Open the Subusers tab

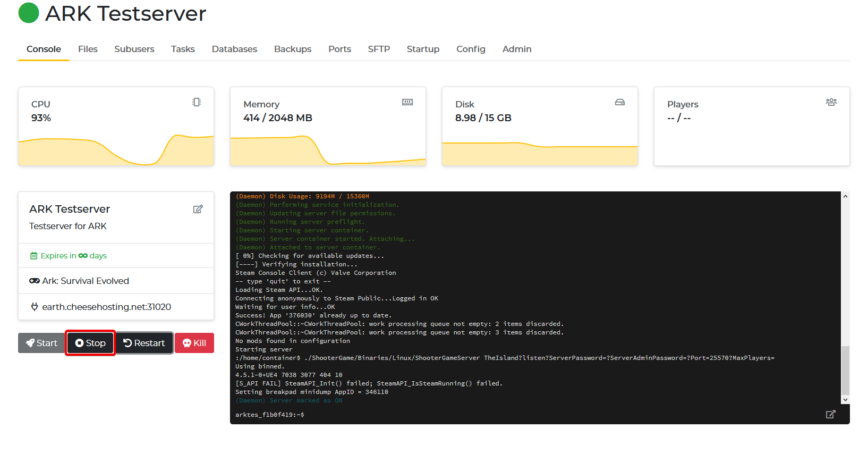coord(134,49)
